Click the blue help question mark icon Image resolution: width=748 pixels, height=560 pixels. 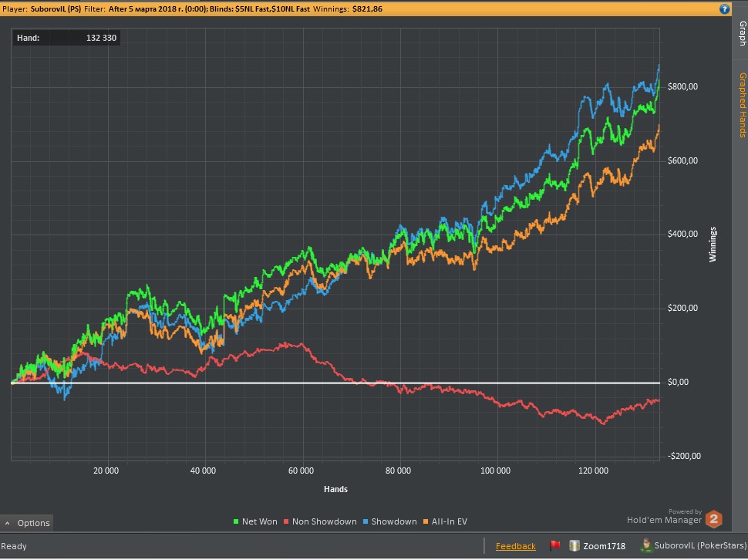(x=724, y=9)
